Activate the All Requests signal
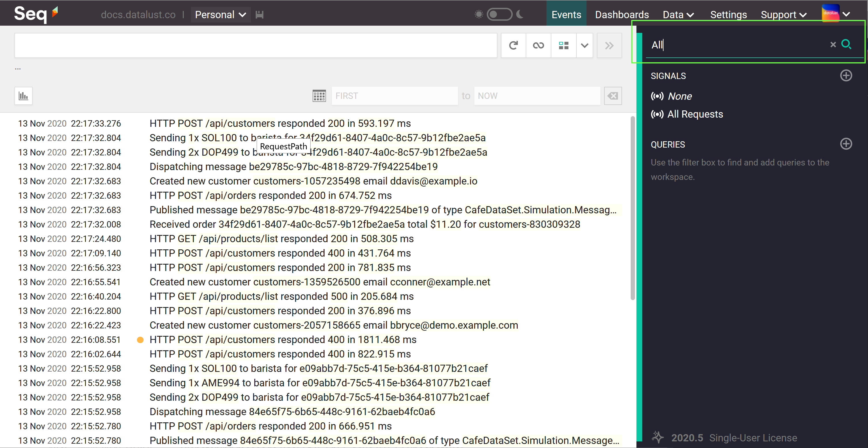 click(695, 114)
